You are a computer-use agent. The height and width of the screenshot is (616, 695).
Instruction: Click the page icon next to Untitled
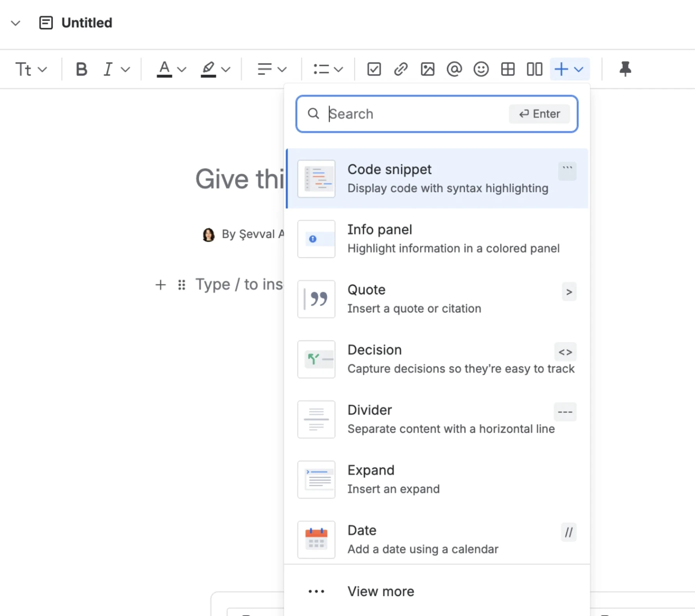(46, 23)
